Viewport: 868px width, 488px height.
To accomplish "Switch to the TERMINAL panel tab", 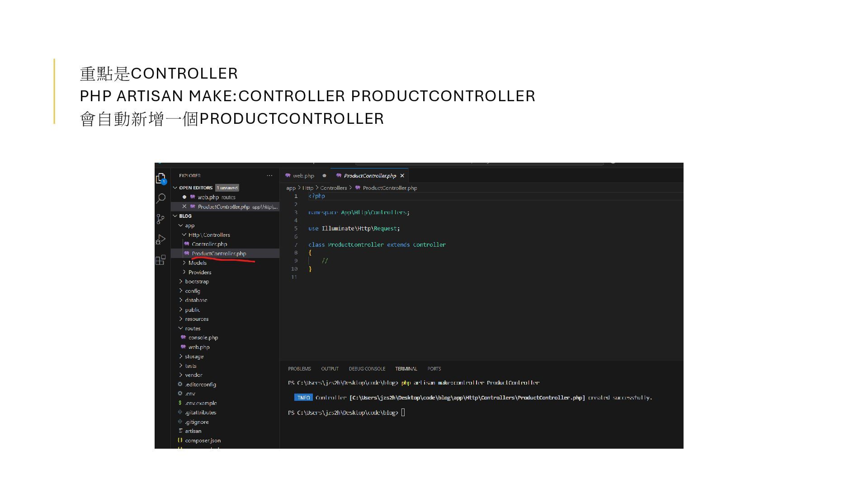I will click(406, 369).
